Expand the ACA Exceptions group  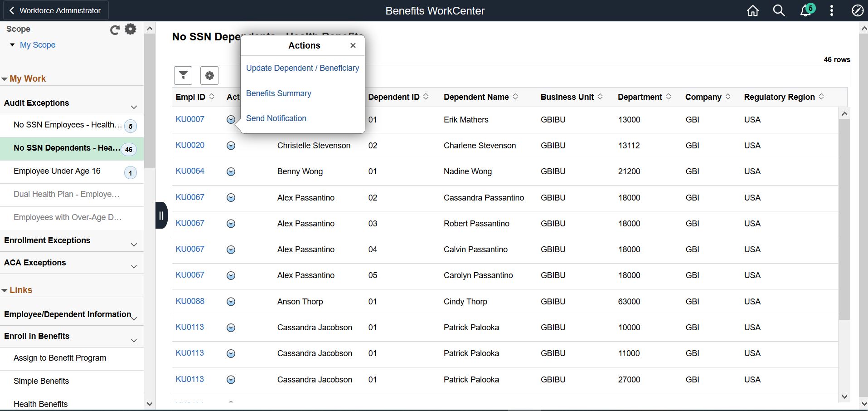tap(134, 266)
